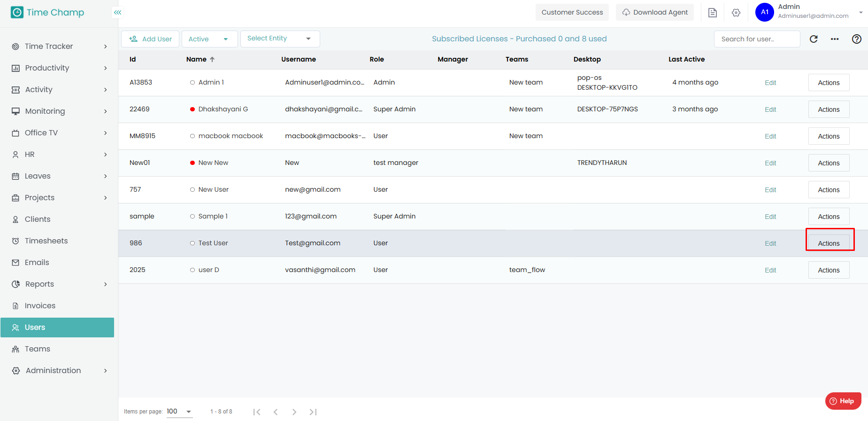Click the Search for user input field

[x=757, y=39]
